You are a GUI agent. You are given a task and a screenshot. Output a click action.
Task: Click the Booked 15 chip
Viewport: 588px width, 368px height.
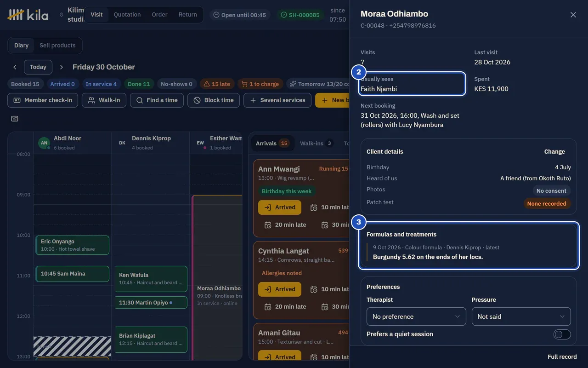(25, 84)
